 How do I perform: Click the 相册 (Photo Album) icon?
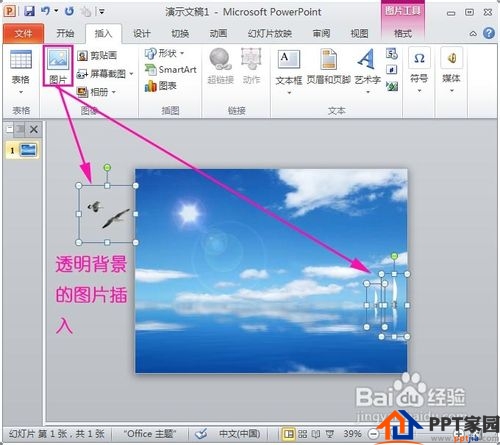pyautogui.click(x=82, y=92)
